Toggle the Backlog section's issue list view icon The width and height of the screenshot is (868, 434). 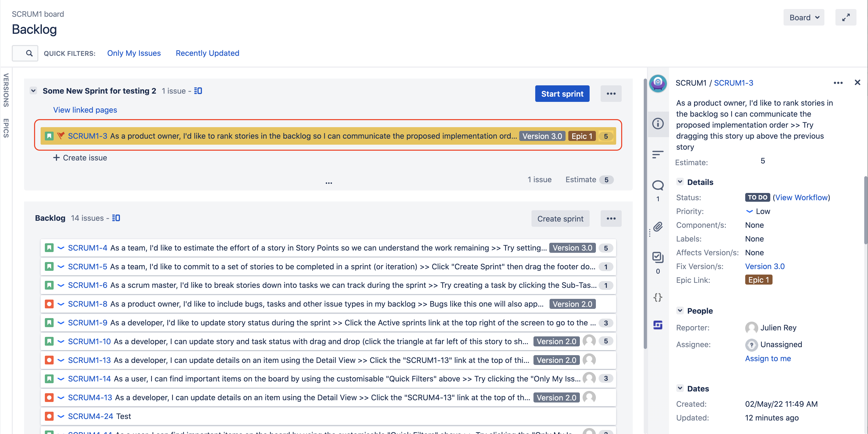pos(116,218)
